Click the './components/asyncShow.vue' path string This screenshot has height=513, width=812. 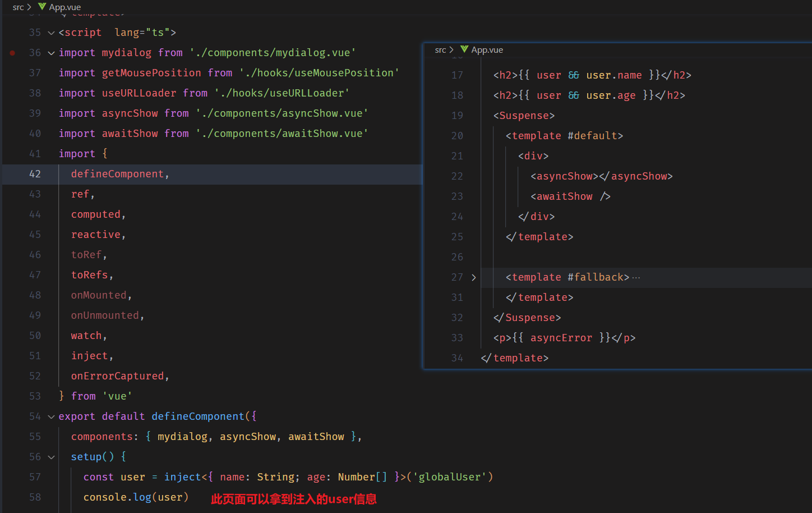(x=282, y=113)
